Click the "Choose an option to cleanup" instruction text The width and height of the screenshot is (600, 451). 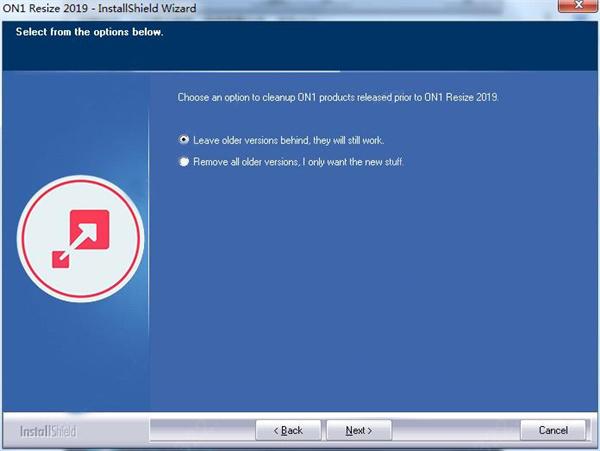337,97
